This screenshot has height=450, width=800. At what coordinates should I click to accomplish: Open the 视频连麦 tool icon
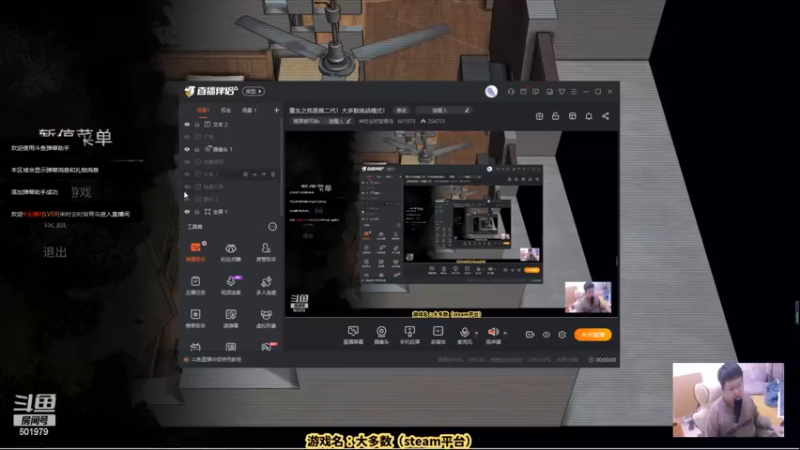[231, 285]
